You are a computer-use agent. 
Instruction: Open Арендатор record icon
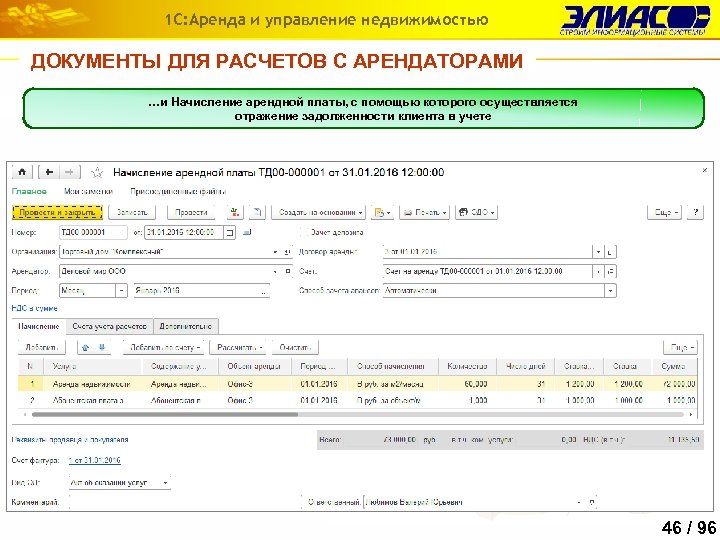coord(287,271)
